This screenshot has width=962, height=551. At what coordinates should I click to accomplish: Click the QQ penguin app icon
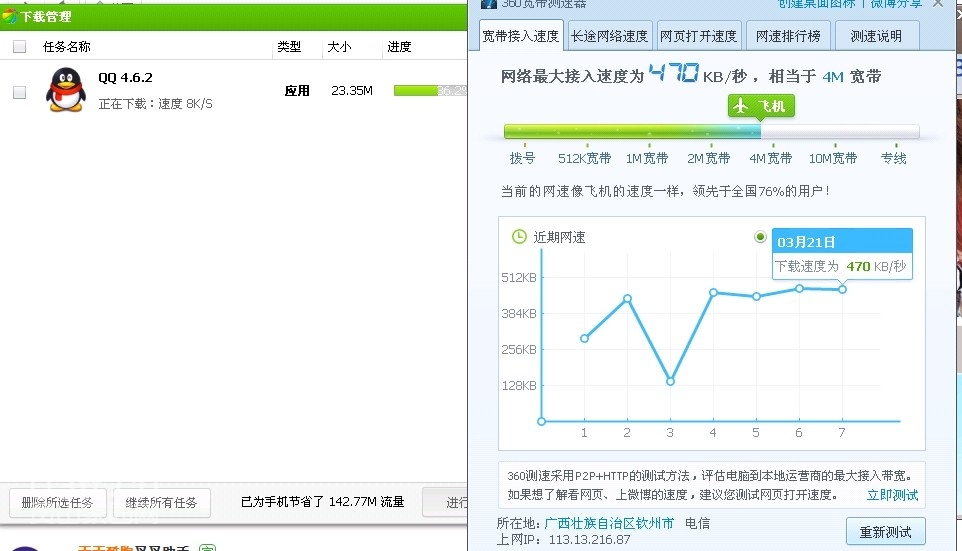click(x=66, y=90)
